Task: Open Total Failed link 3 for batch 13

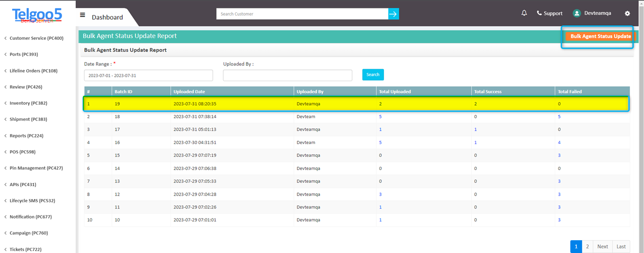Action: click(559, 181)
